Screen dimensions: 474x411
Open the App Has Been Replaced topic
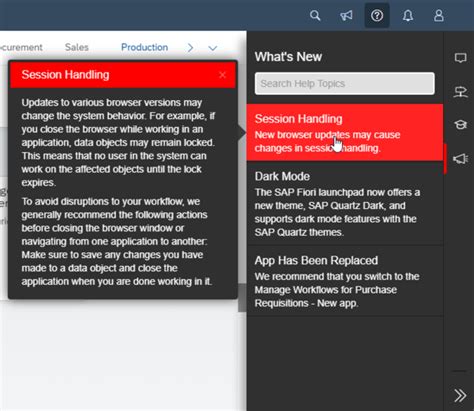pos(345,281)
